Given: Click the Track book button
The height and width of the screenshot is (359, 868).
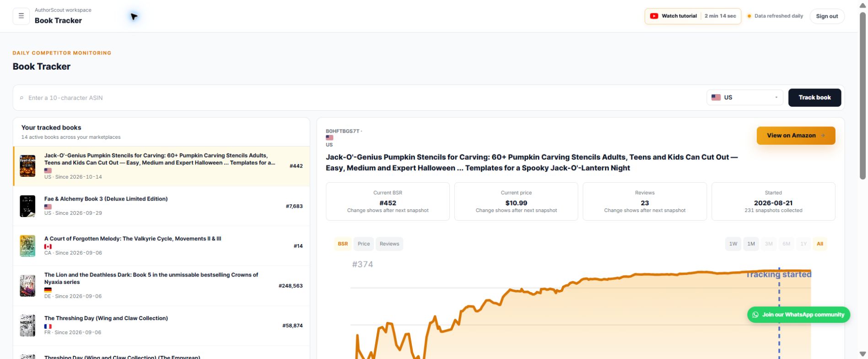Looking at the screenshot, I should [814, 98].
